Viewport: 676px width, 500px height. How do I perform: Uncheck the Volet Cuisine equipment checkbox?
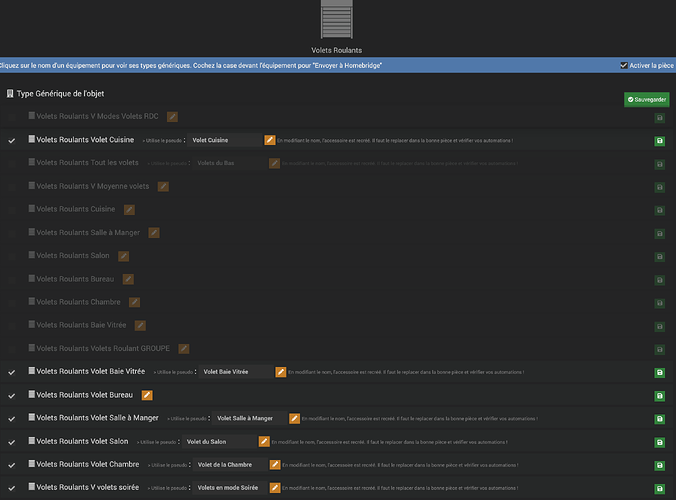point(12,141)
